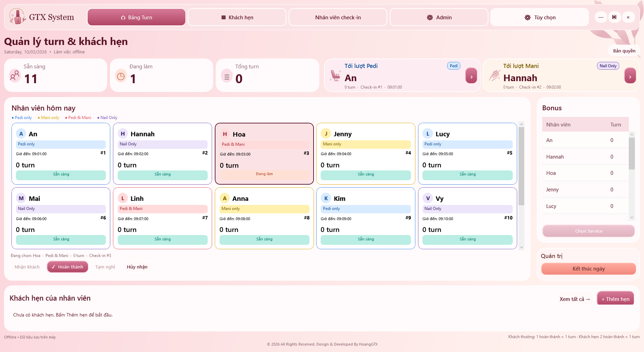The height and width of the screenshot is (352, 644).
Task: Click the GTX System nail polish logo
Action: pos(18,17)
